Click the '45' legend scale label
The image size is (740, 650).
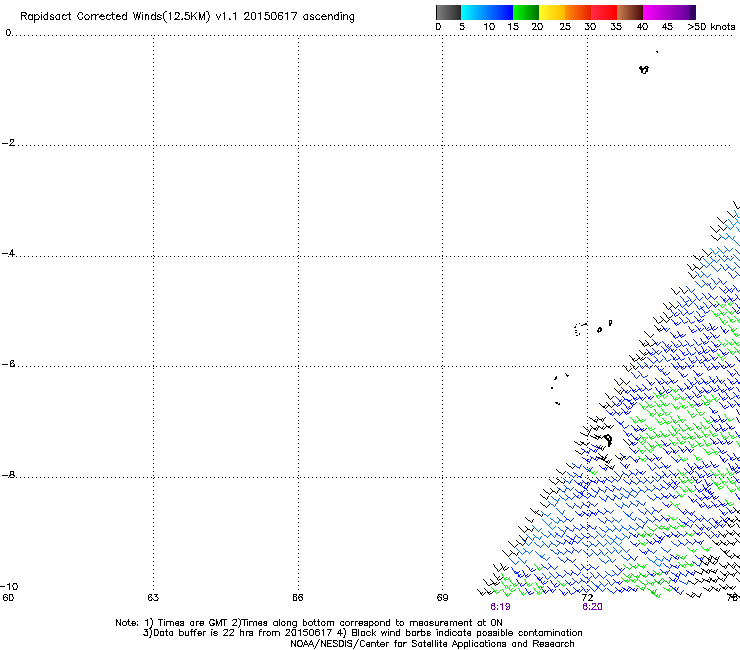pyautogui.click(x=667, y=27)
